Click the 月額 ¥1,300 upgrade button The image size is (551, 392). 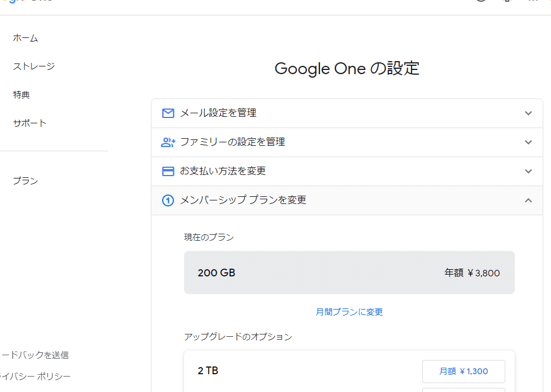coord(463,371)
